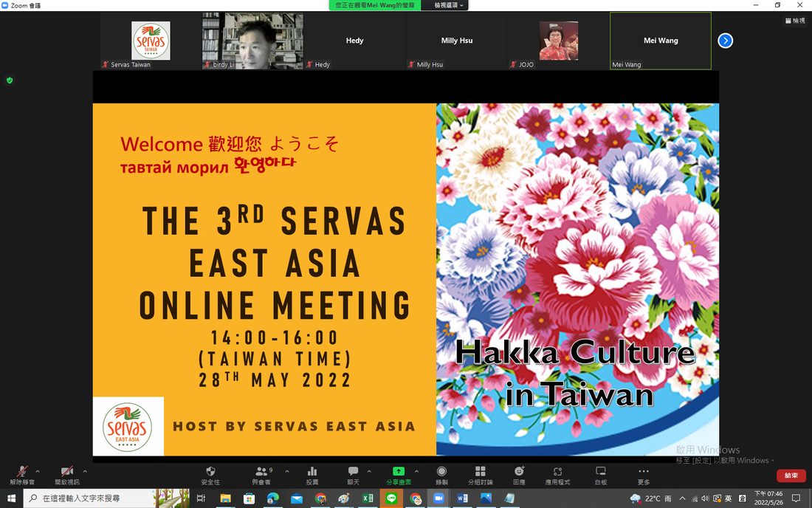
Task: Show hidden system tray icons
Action: click(682, 498)
